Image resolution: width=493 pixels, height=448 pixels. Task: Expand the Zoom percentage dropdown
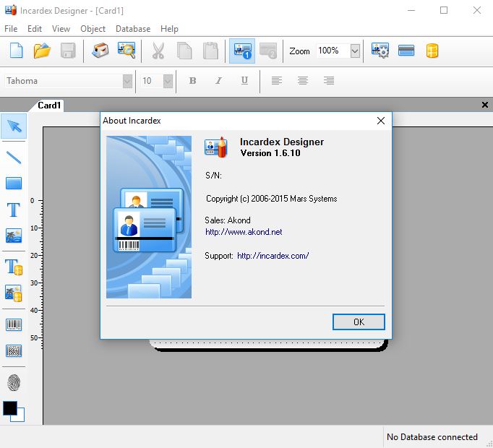point(355,51)
